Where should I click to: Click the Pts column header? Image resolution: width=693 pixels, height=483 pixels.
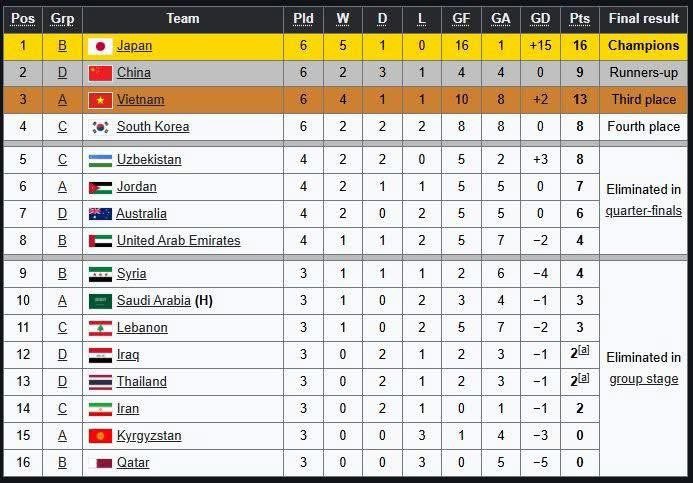[x=579, y=18]
